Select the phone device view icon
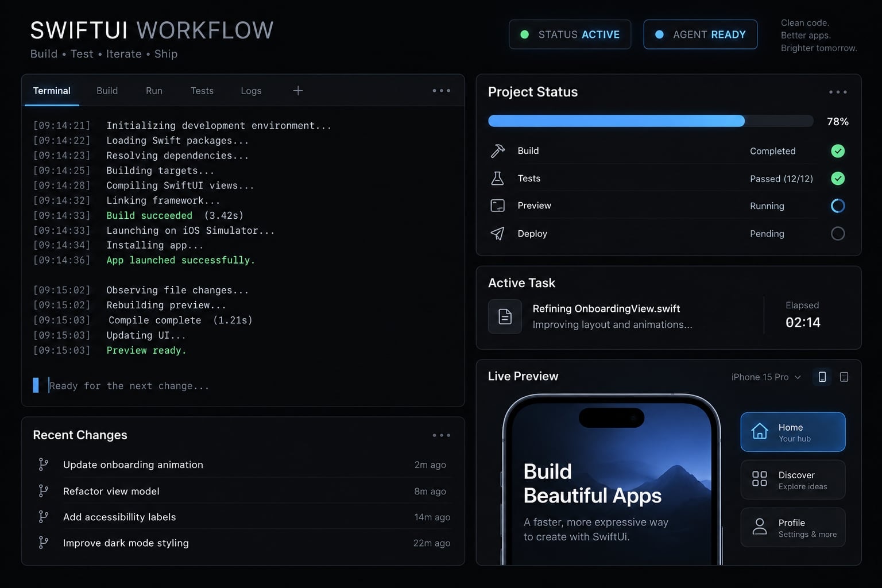This screenshot has width=882, height=588. pos(822,377)
